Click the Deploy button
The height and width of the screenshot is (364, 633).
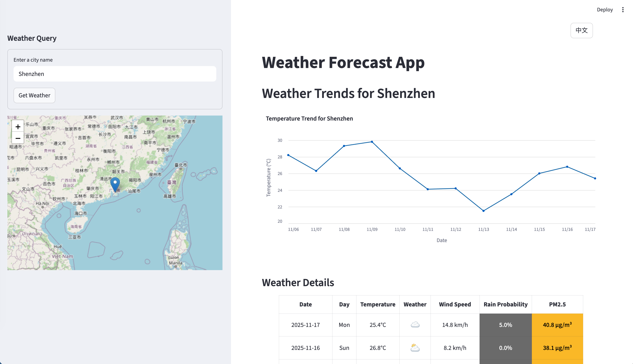coord(605,10)
